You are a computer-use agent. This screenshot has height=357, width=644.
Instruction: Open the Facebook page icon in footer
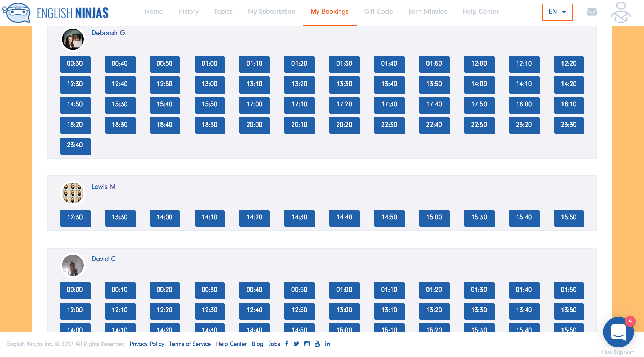tap(287, 344)
